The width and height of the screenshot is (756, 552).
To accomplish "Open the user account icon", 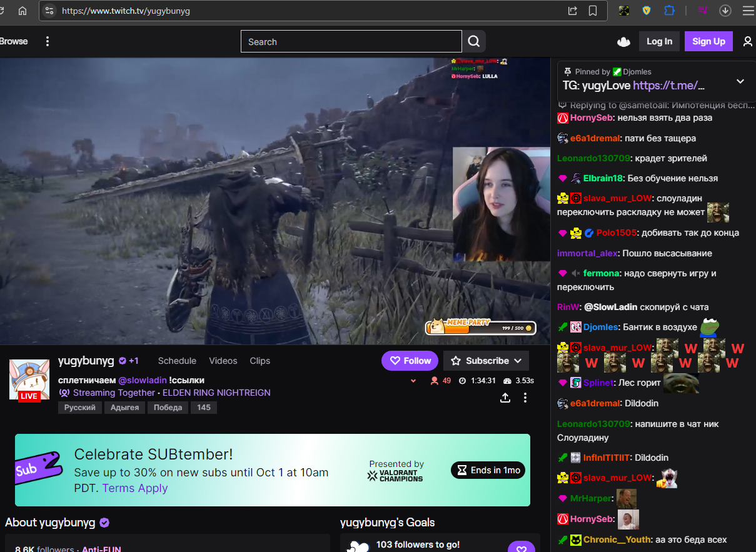I will pyautogui.click(x=747, y=41).
